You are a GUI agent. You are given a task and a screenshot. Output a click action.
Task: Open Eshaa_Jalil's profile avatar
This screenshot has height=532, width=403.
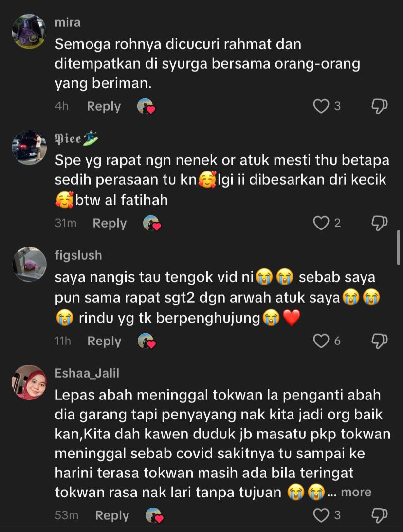(29, 382)
